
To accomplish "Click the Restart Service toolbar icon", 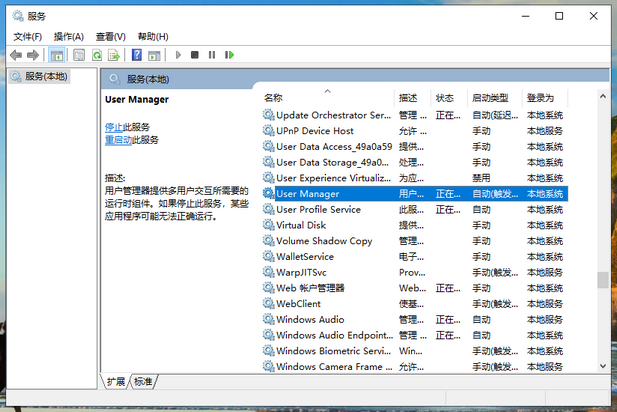I will click(229, 55).
